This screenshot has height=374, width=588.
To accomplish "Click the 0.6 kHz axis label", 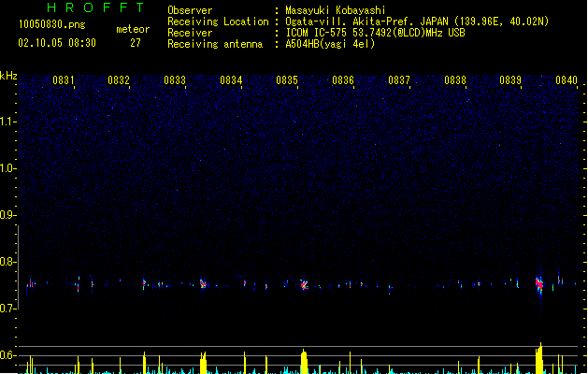I will [x=8, y=355].
